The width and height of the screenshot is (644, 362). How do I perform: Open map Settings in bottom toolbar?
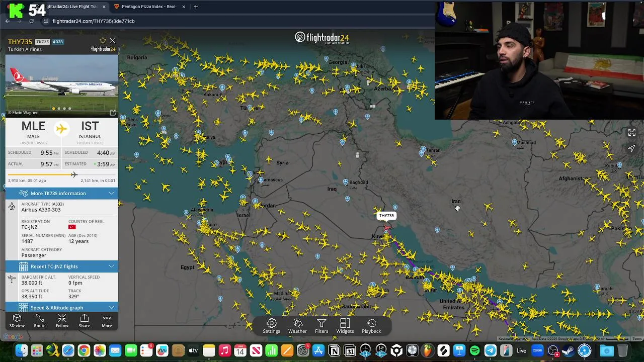coord(271,326)
